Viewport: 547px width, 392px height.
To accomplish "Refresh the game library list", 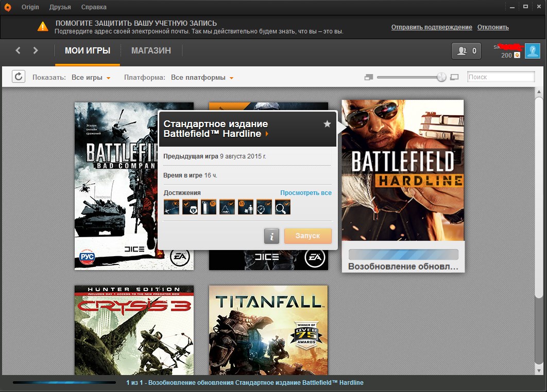I will [x=18, y=77].
